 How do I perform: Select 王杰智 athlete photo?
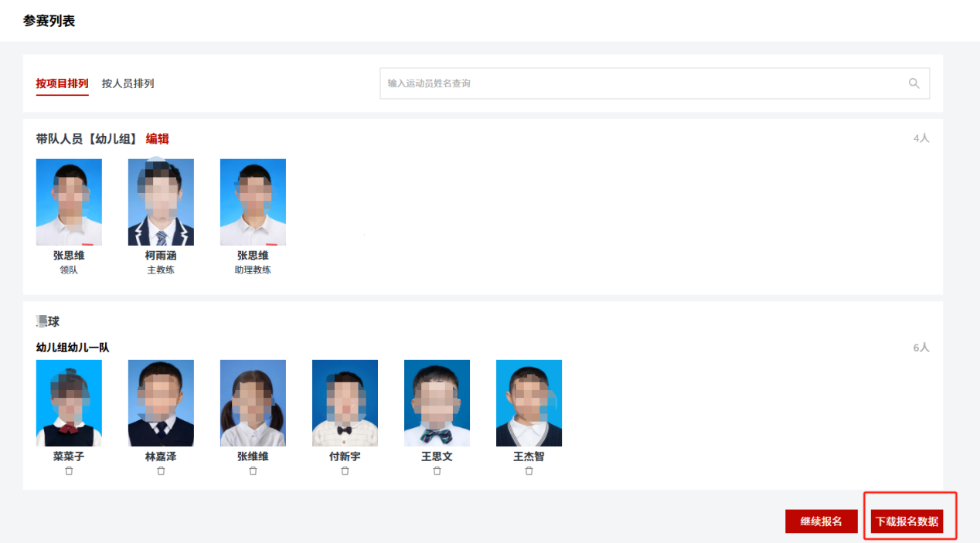tap(529, 403)
